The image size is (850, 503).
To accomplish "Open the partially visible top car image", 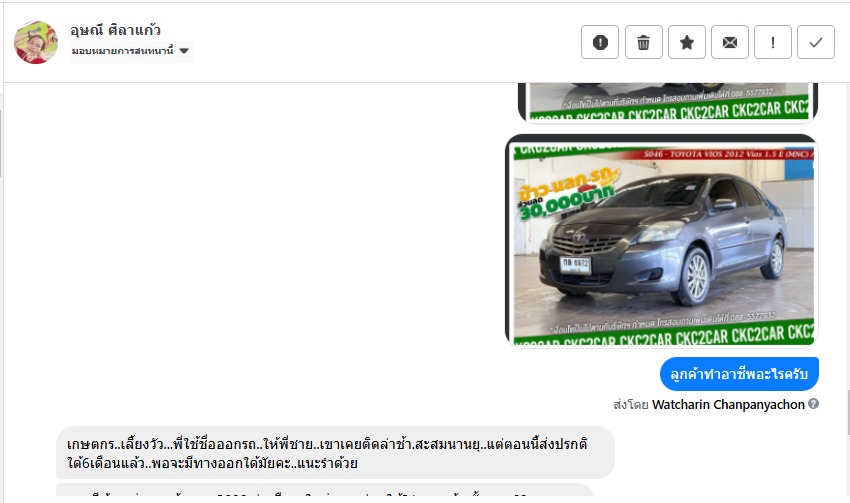I will coord(668,102).
